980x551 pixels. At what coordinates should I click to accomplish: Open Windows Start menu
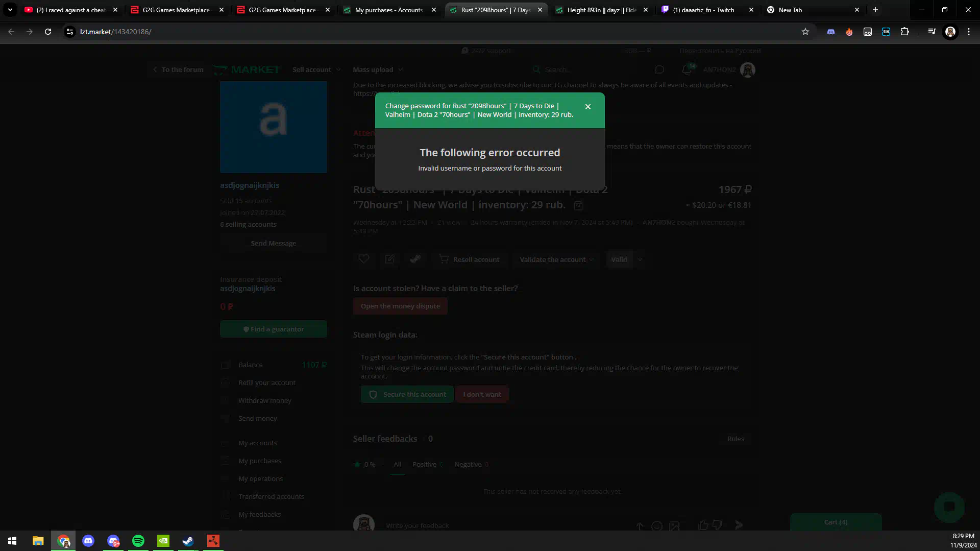click(12, 541)
